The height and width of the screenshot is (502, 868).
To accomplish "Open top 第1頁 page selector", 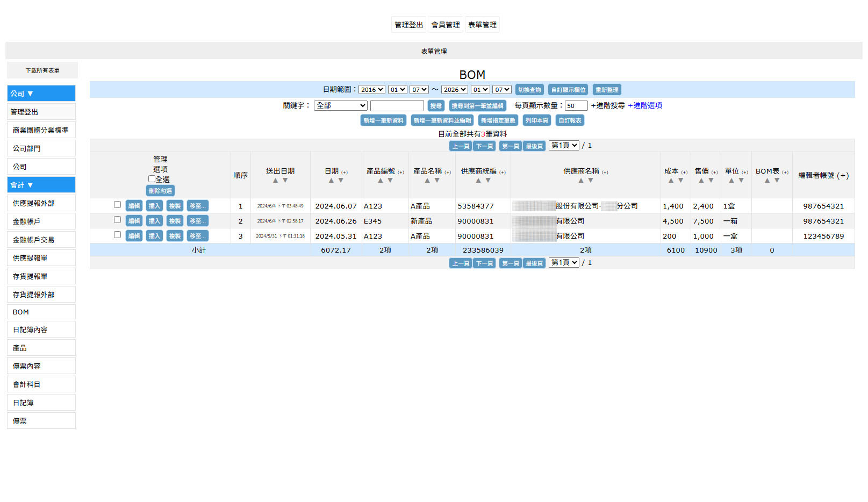I will [x=564, y=146].
